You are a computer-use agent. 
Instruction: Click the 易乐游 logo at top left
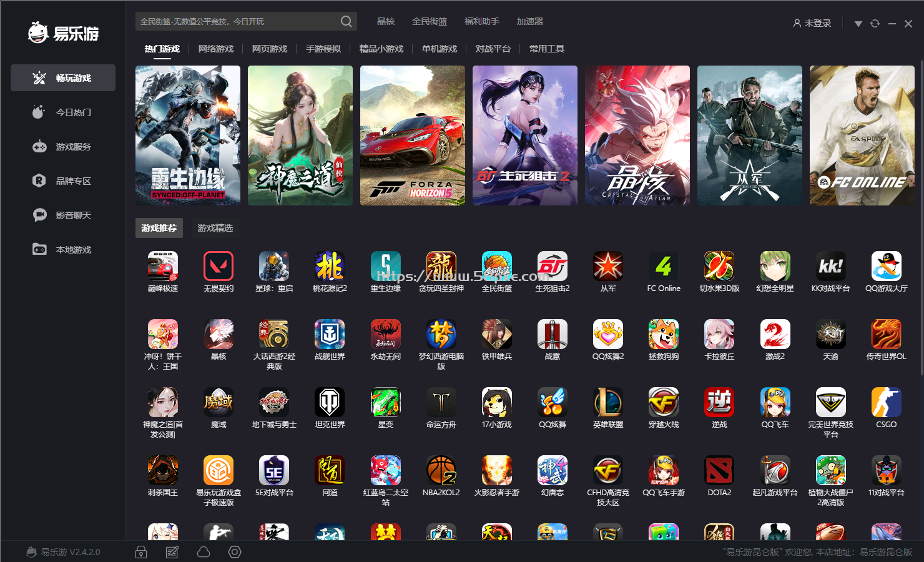point(63,32)
